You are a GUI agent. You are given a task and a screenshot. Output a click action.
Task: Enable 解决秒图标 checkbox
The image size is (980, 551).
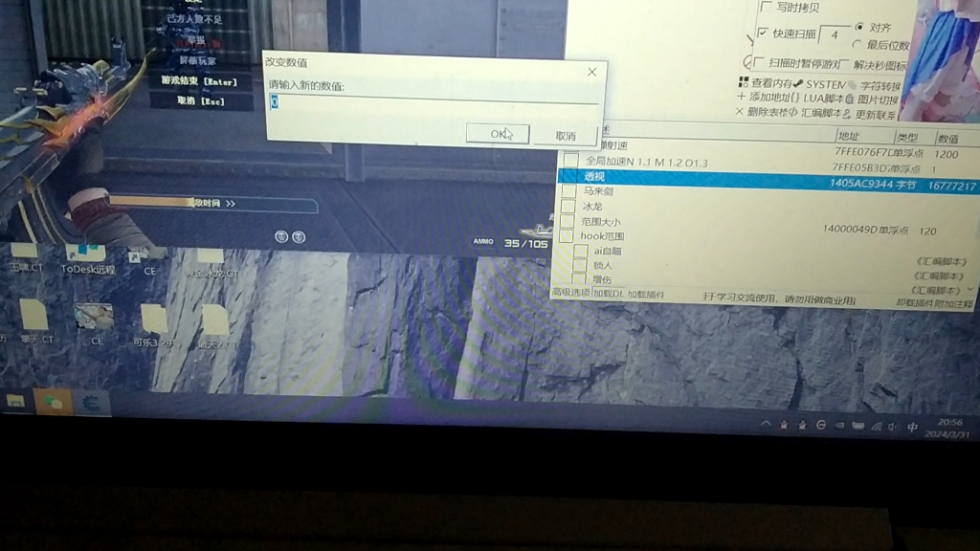pos(845,64)
